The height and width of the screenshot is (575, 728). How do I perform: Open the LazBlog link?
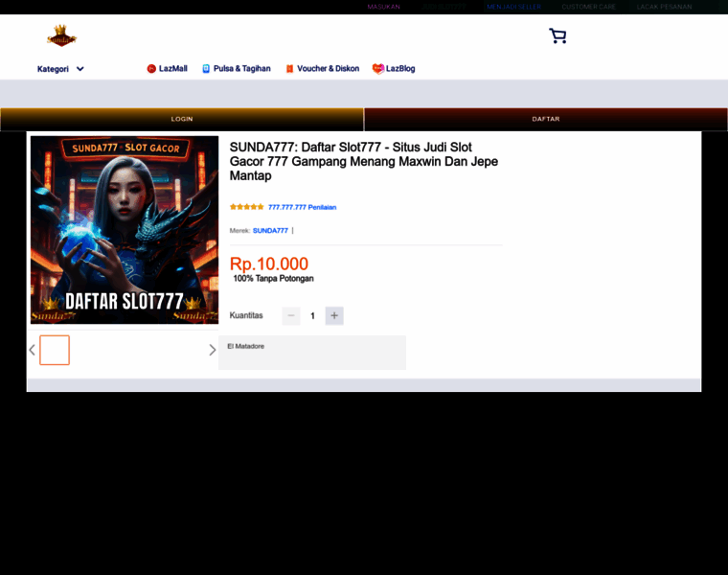[394, 69]
